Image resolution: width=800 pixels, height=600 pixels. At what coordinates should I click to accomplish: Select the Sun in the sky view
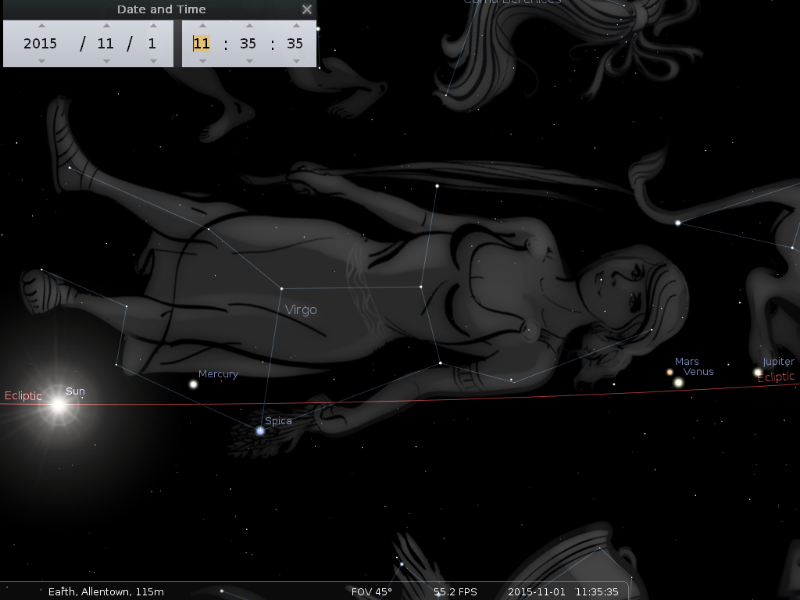[x=58, y=405]
